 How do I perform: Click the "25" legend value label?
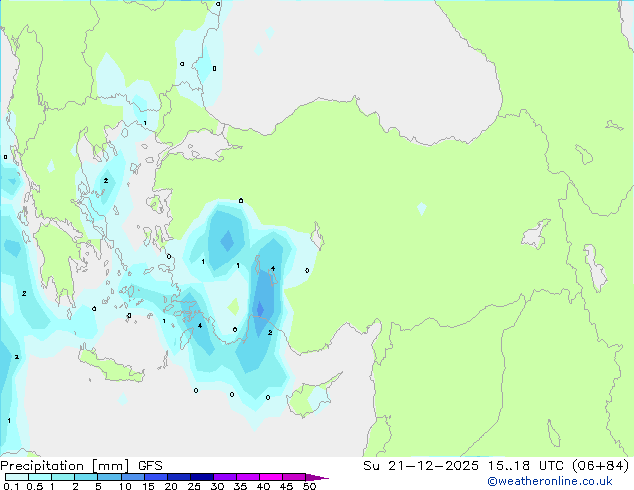pyautogui.click(x=194, y=486)
